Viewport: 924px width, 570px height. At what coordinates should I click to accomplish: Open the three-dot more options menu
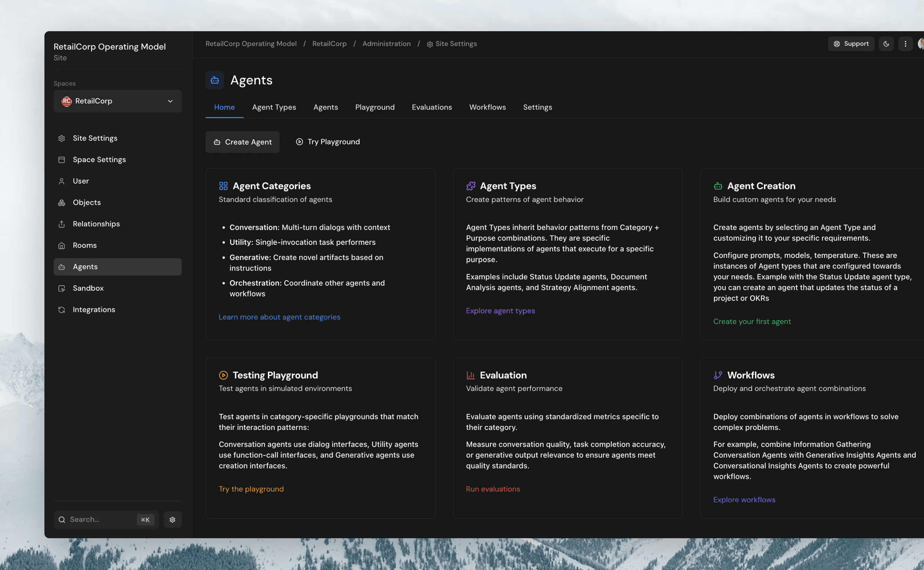(905, 44)
